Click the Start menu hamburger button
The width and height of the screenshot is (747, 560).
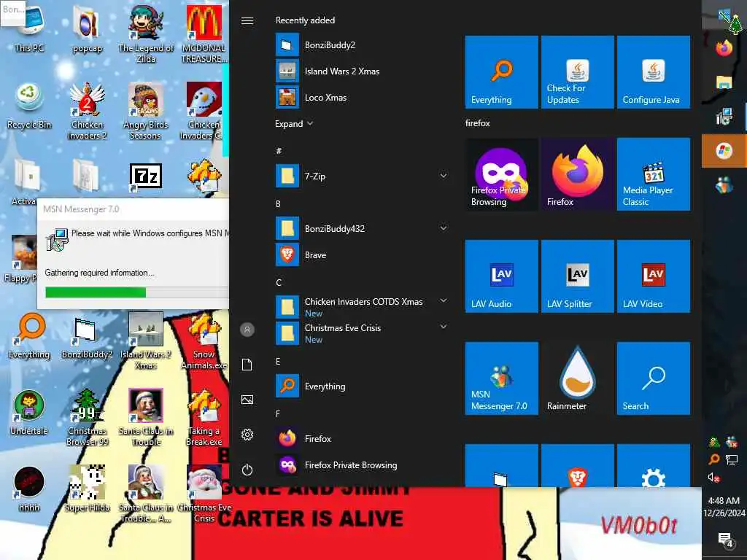247,21
